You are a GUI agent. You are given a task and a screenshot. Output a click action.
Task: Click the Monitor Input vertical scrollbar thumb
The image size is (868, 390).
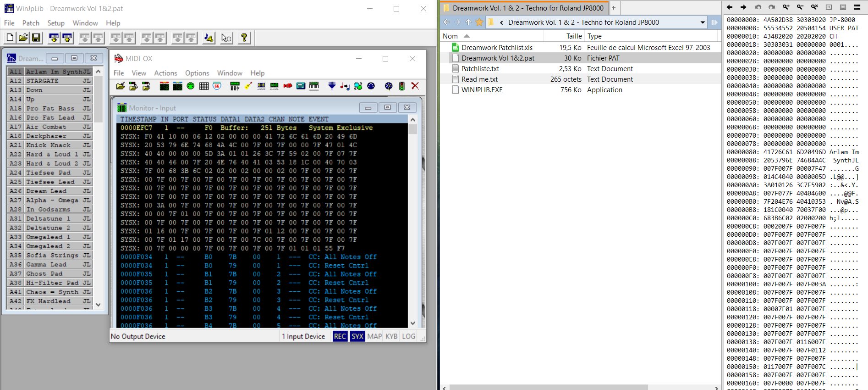(x=412, y=129)
